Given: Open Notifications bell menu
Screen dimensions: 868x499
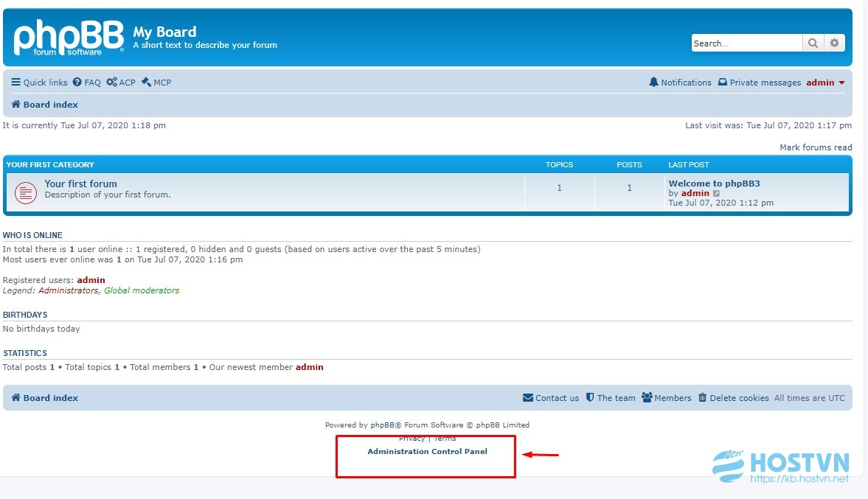Looking at the screenshot, I should [x=681, y=82].
